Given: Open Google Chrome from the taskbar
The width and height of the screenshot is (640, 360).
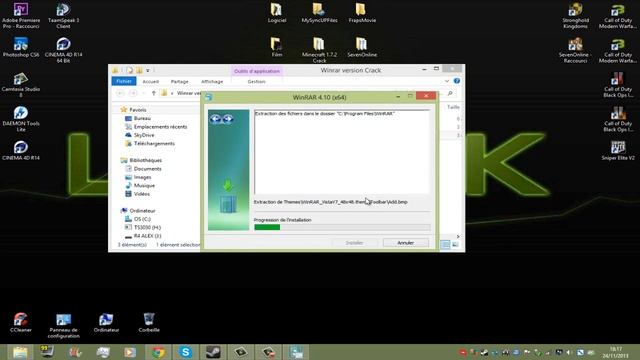Looking at the screenshot, I should 158,352.
